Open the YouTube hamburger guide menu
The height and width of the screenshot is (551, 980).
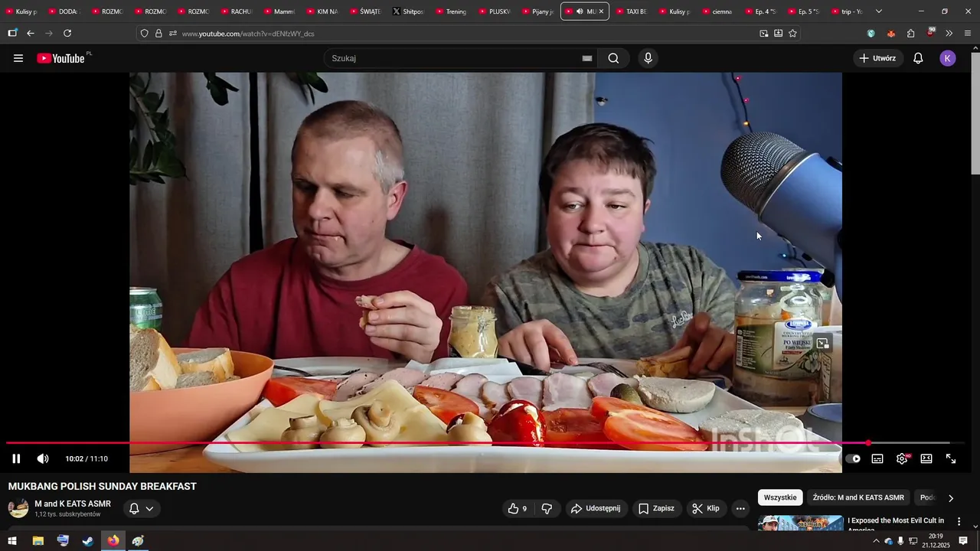[x=18, y=58]
